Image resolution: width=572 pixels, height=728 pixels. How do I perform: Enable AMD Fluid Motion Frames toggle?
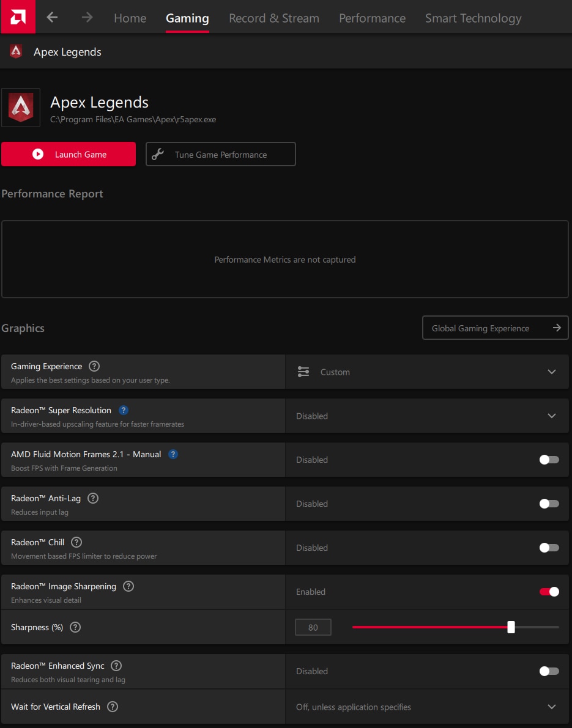(x=549, y=460)
